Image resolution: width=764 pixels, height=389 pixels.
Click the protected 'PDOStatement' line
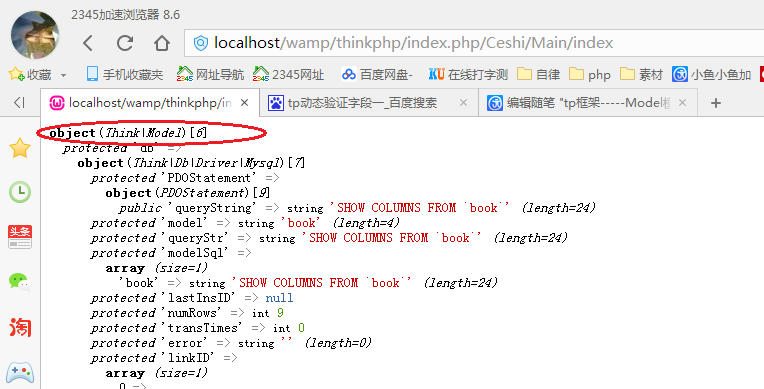click(185, 178)
